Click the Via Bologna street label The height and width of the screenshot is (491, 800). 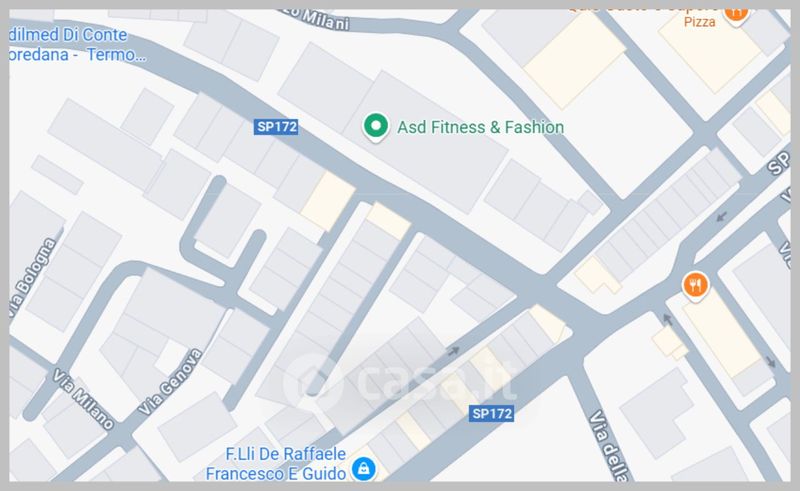(33, 278)
